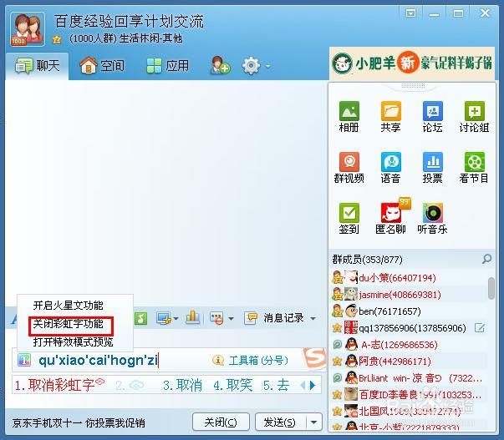The image size is (504, 440).
Task: Choose candidate 4 取笑
Action: [233, 385]
